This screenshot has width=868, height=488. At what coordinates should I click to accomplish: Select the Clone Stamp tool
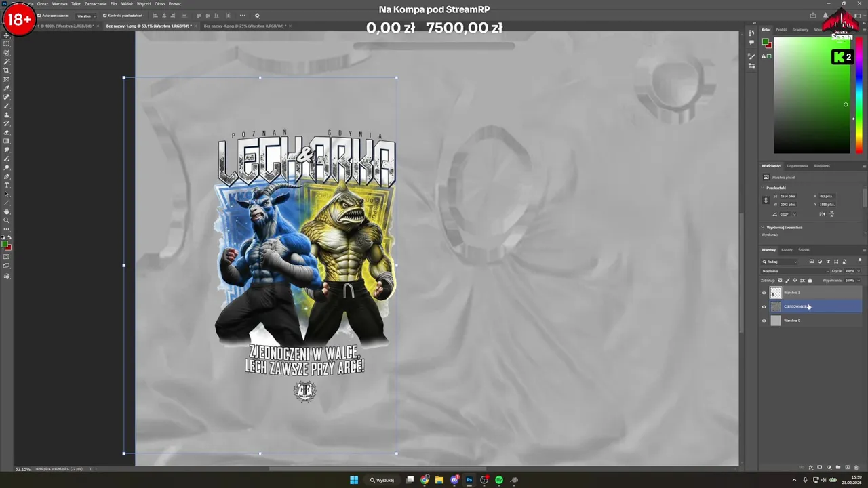7,115
